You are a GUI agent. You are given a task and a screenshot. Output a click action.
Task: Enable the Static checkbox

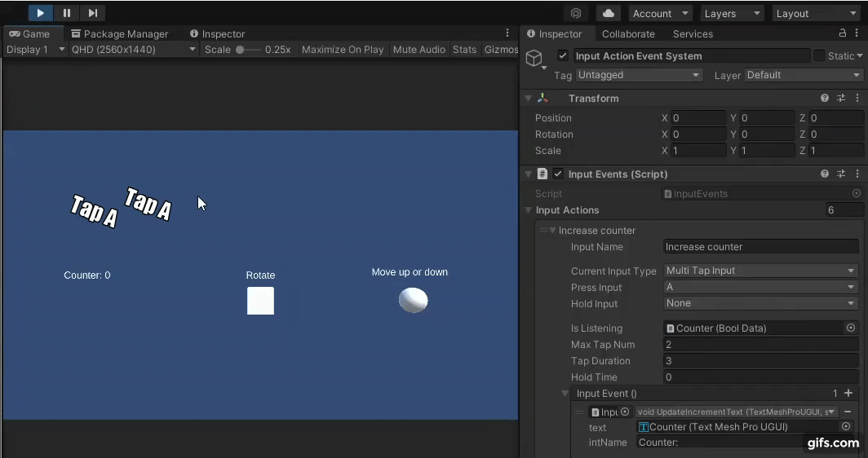[x=819, y=56]
